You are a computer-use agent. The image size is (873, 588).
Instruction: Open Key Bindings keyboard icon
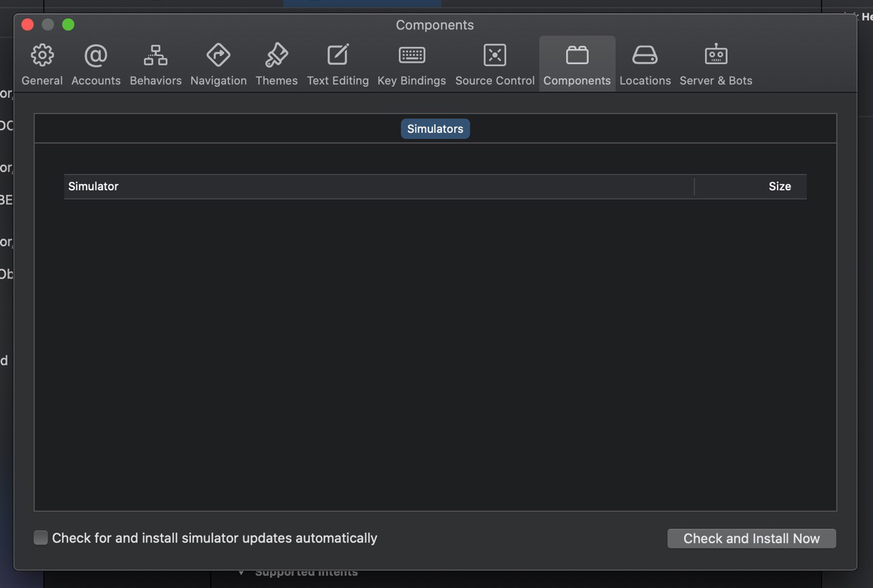(412, 55)
